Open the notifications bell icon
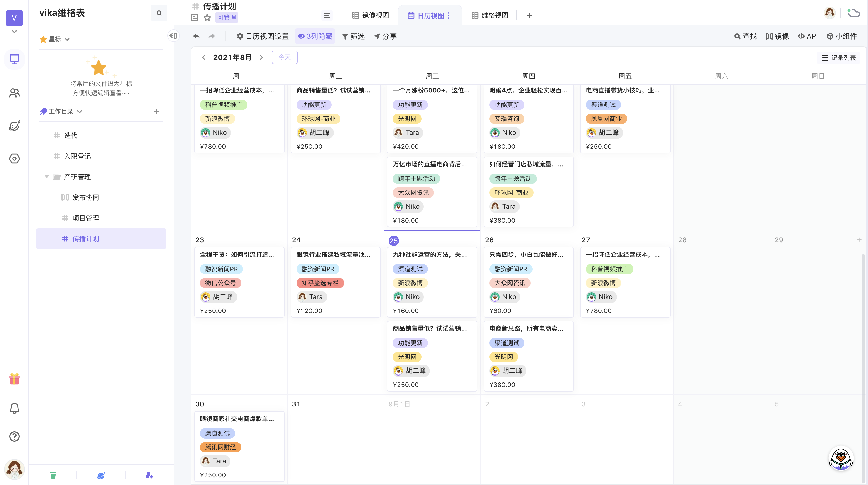868x485 pixels. [14, 408]
